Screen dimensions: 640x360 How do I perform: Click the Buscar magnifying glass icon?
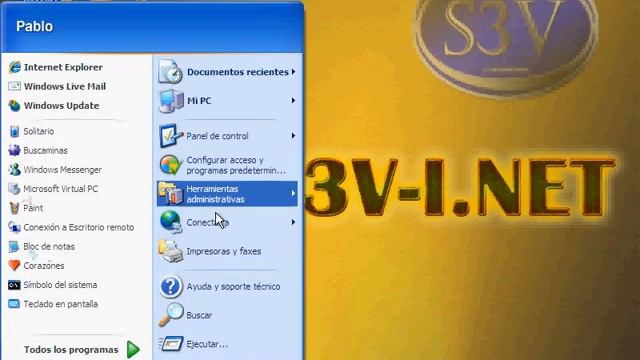(x=171, y=315)
